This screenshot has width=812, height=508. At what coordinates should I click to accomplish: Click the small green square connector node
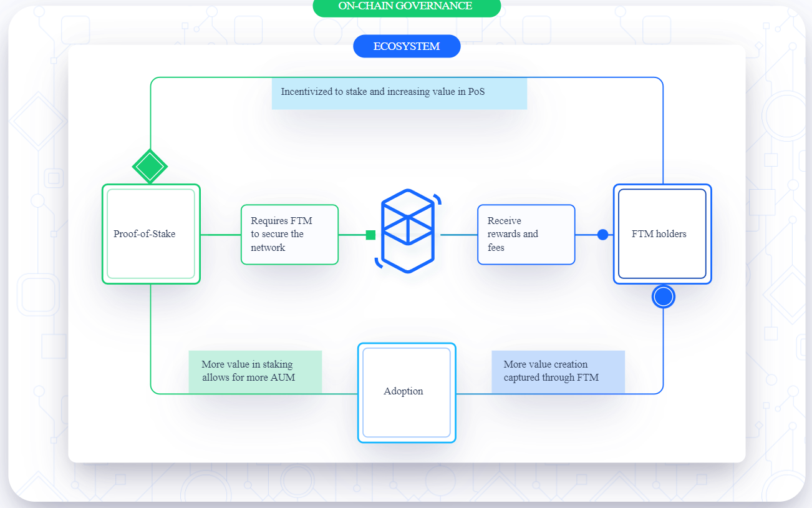[x=370, y=235]
